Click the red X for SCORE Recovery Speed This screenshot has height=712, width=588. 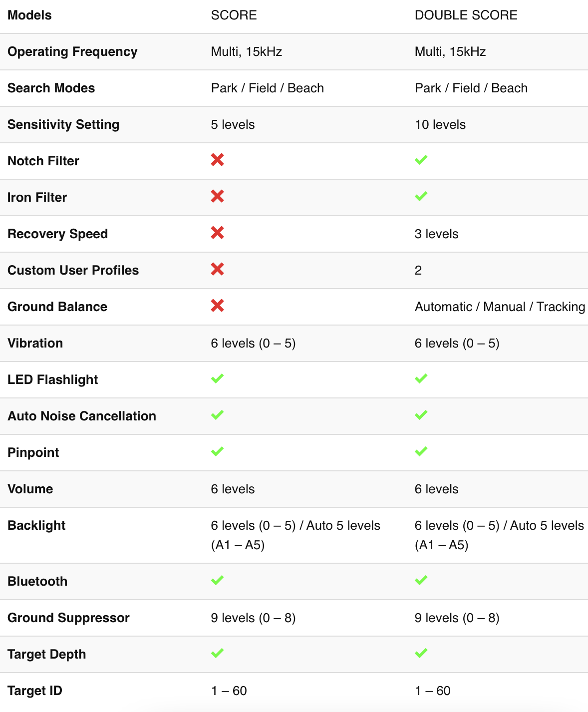217,233
